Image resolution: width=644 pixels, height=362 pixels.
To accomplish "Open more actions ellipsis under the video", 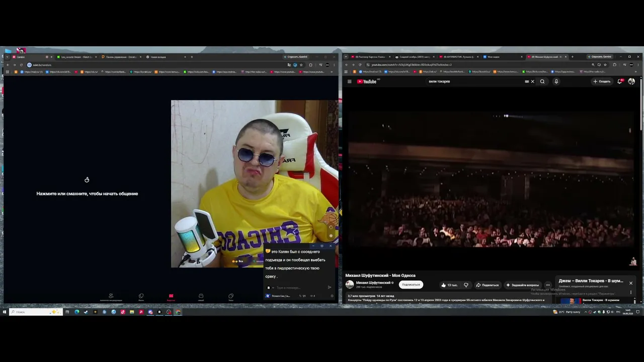I will coord(548,285).
